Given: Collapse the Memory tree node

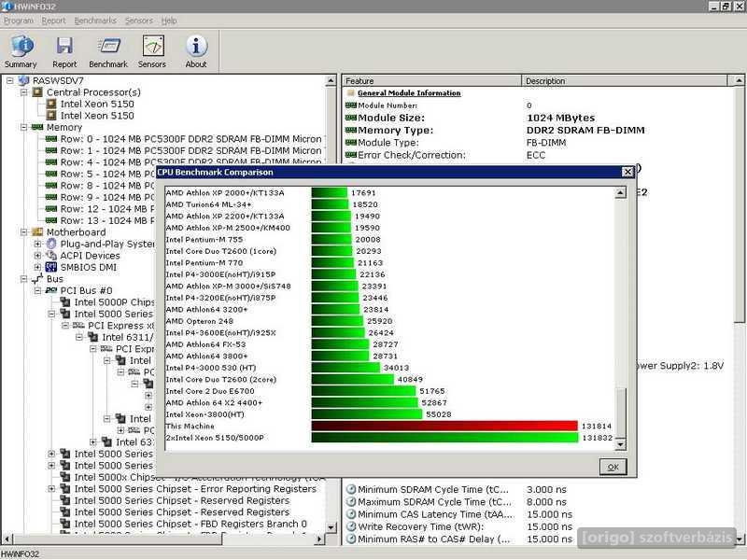Looking at the screenshot, I should point(24,127).
